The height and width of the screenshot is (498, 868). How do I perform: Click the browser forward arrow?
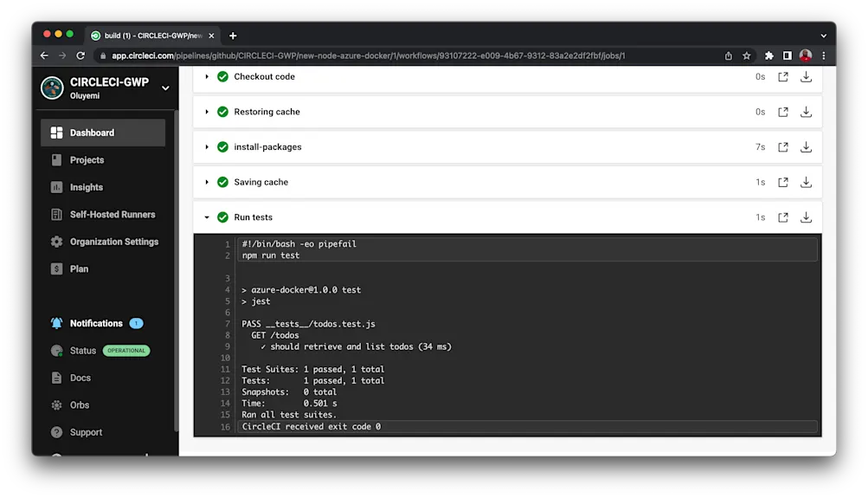[62, 55]
